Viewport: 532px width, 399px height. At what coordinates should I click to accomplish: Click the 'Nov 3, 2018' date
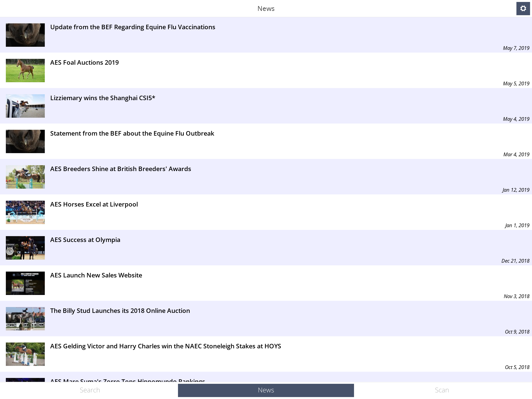click(517, 296)
